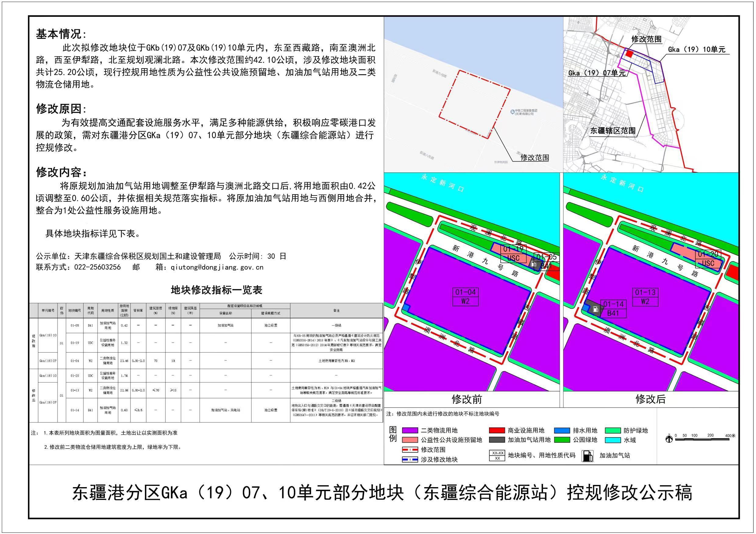
Task: Click the 中铁工程装备集团 marker on the location map
Action: [512, 112]
